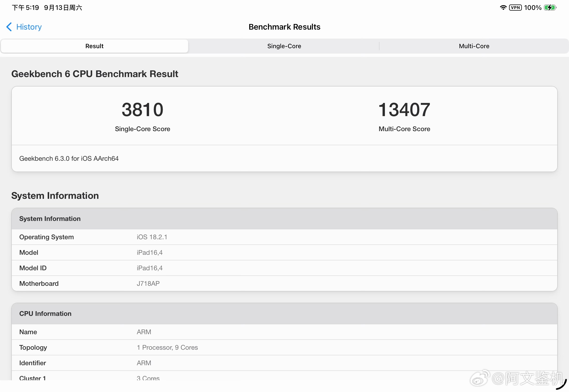Tap the single-core score 3810
Viewport: 569px width, 392px height.
click(x=142, y=110)
